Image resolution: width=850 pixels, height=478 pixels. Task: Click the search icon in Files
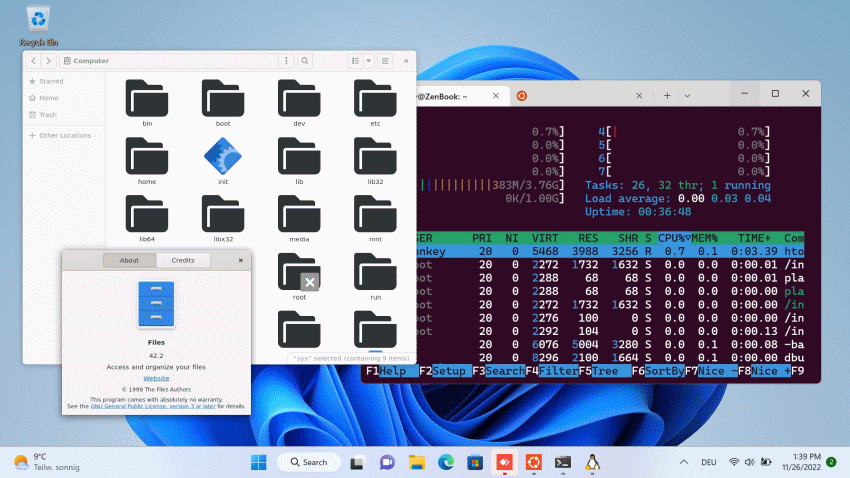[305, 61]
